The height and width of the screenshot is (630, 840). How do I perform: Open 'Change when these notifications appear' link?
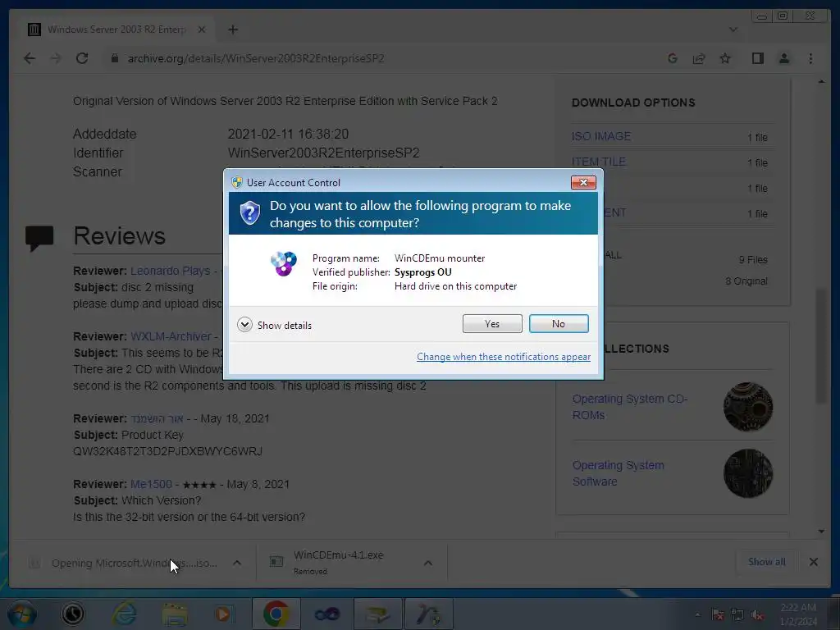(504, 357)
